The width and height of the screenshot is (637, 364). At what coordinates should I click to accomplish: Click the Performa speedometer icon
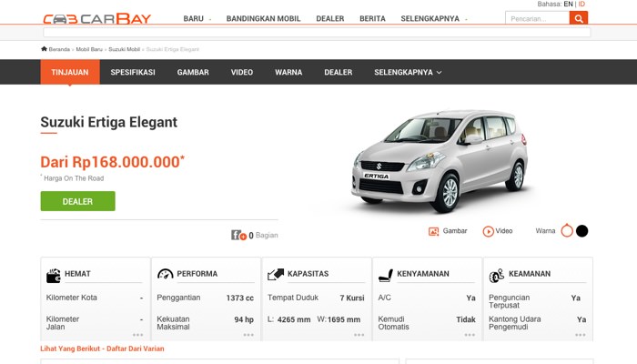tap(165, 274)
